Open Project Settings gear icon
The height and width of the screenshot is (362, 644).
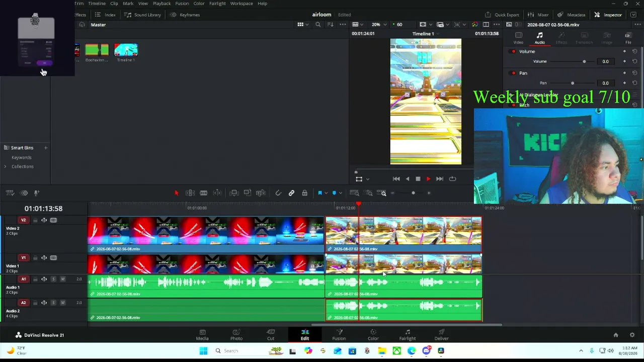632,335
